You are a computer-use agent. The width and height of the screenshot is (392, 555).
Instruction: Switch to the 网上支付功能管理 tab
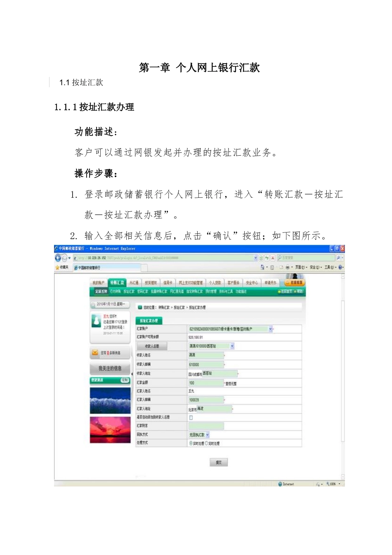(191, 283)
